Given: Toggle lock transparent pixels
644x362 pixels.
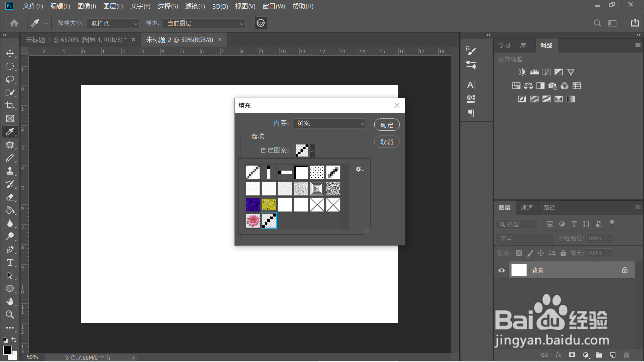Looking at the screenshot, I should click(x=519, y=253).
